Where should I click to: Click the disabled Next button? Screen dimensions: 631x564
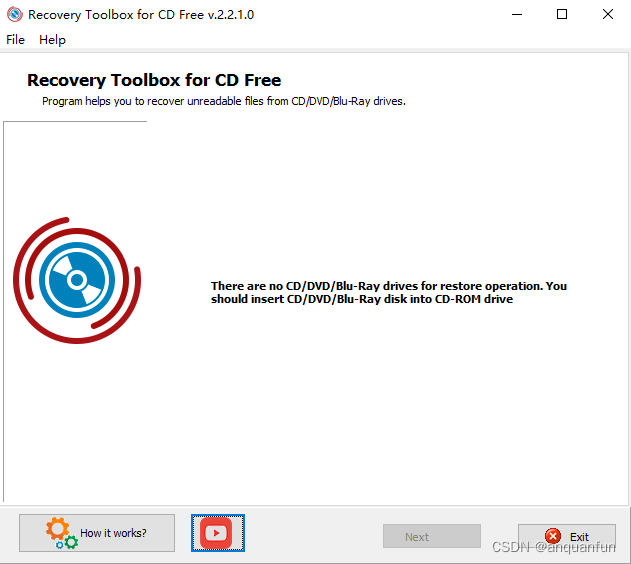point(432,536)
